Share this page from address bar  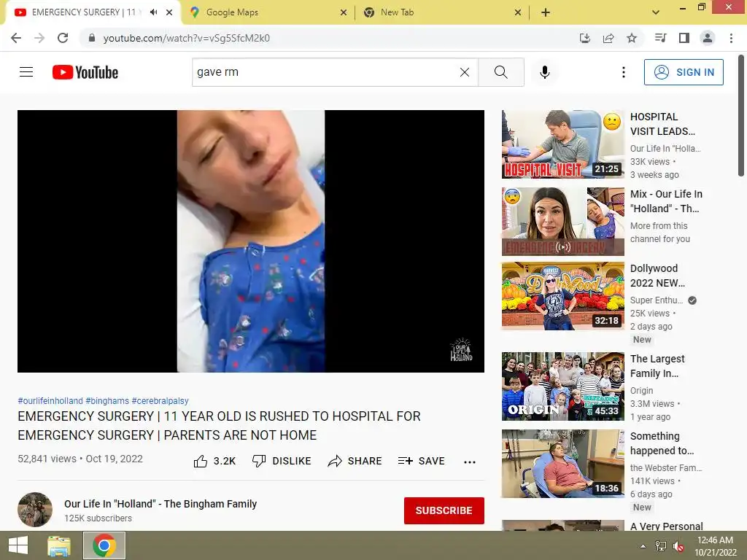click(608, 38)
